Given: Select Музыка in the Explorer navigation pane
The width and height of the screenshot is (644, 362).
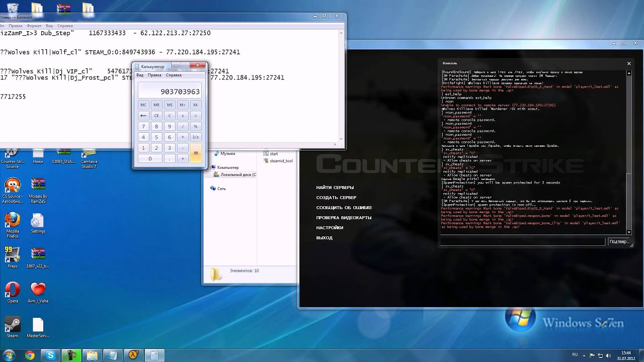Looking at the screenshot, I should (x=227, y=153).
